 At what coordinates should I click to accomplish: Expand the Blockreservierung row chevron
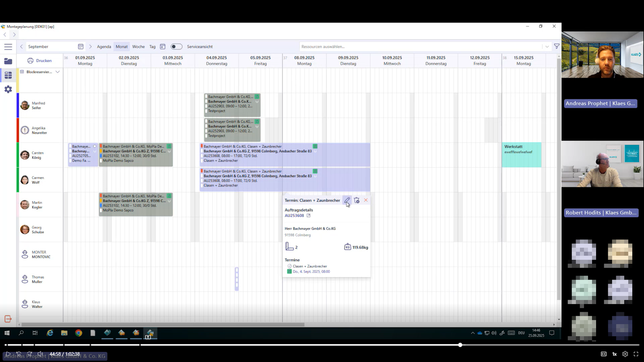[58, 72]
